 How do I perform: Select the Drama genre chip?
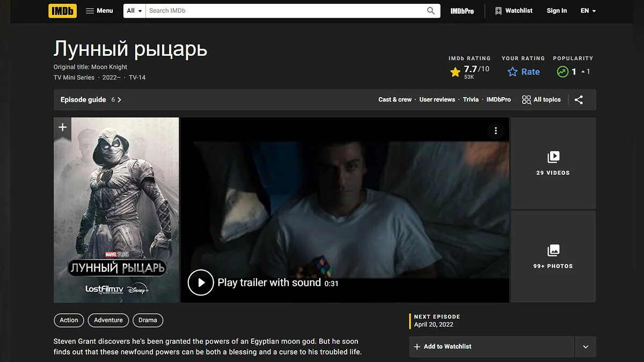point(148,320)
